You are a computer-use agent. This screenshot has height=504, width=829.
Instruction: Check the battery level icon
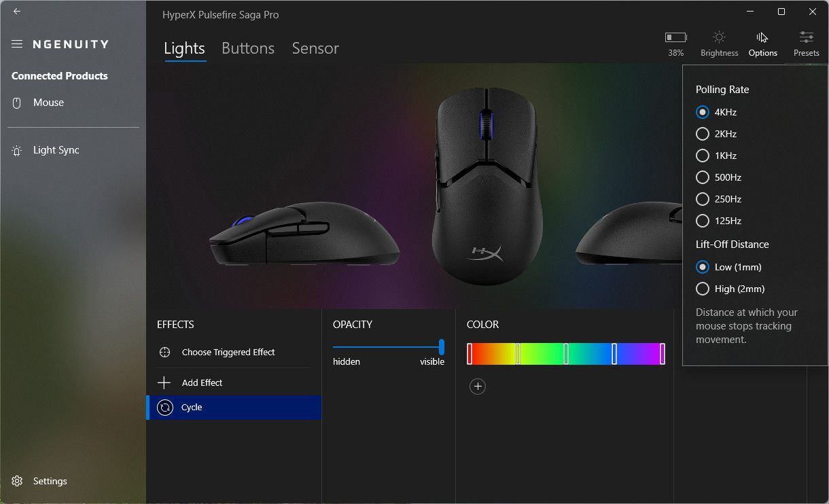click(675, 37)
